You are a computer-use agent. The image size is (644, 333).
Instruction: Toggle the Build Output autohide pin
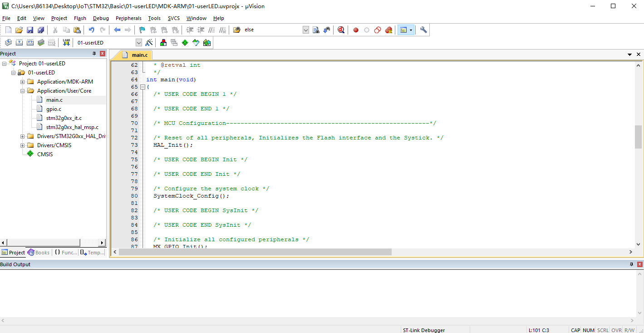[631, 264]
